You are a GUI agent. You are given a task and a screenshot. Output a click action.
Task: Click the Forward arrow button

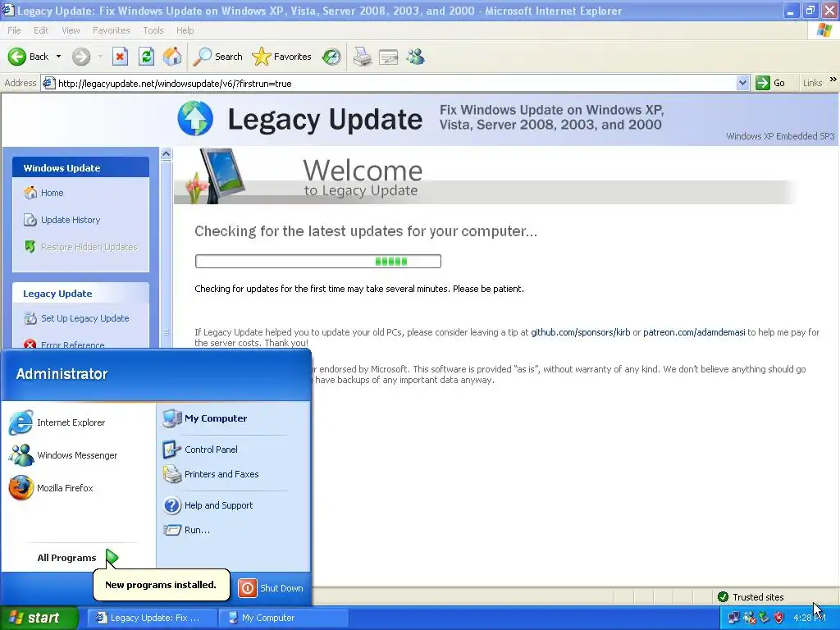tap(81, 57)
